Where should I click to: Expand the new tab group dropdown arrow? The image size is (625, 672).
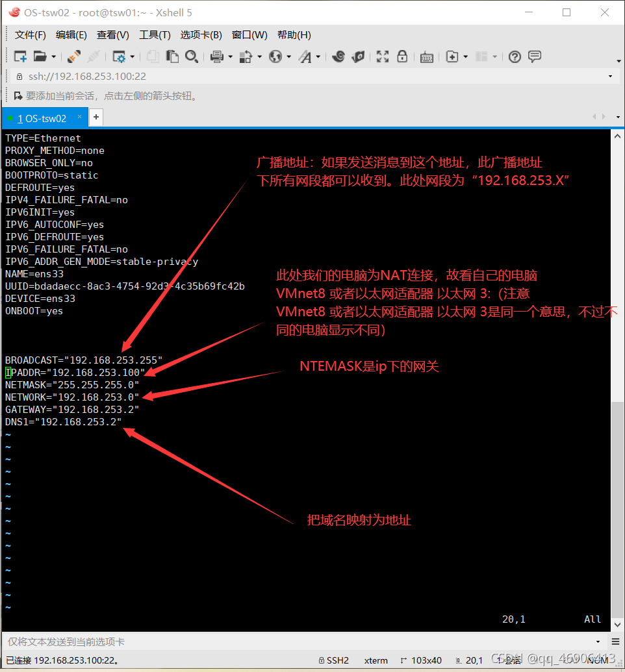pyautogui.click(x=465, y=56)
